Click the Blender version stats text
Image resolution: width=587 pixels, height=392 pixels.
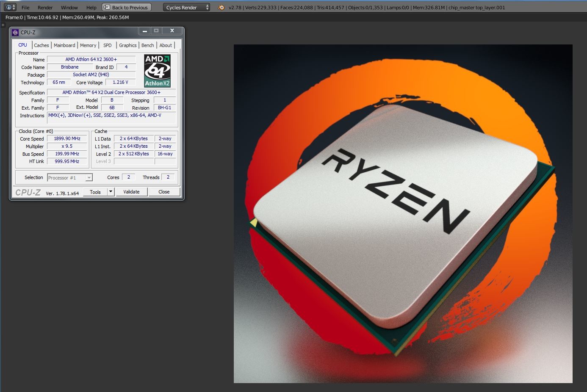pos(367,7)
